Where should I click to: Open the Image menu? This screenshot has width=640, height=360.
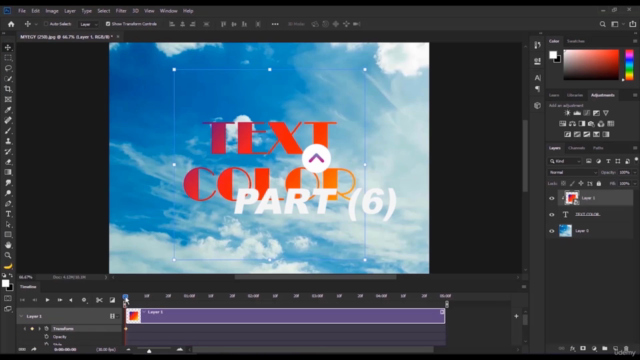[x=52, y=11]
